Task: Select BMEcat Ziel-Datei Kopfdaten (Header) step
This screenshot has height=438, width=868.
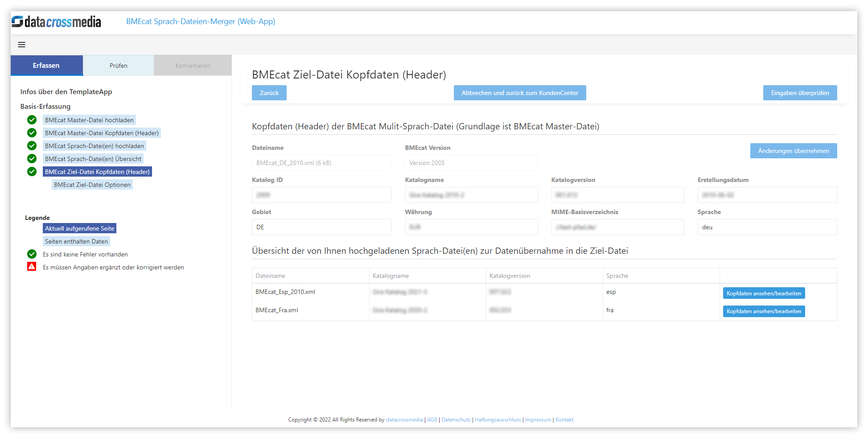Action: [x=97, y=172]
